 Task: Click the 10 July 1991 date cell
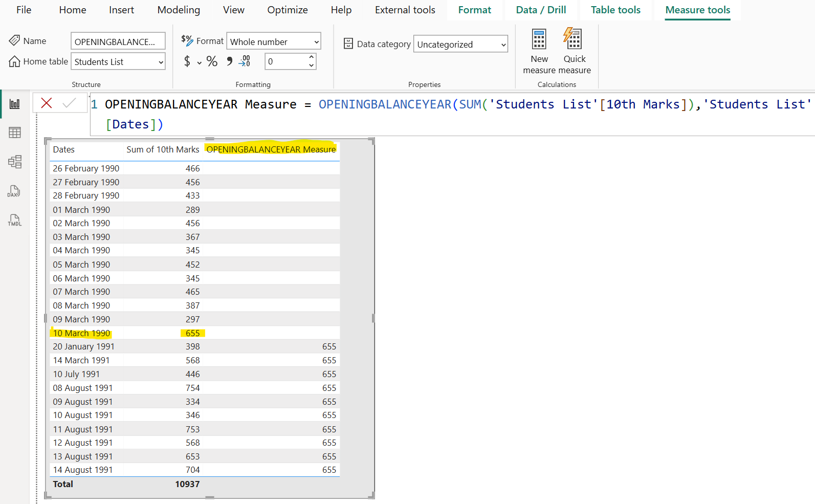[x=76, y=374]
